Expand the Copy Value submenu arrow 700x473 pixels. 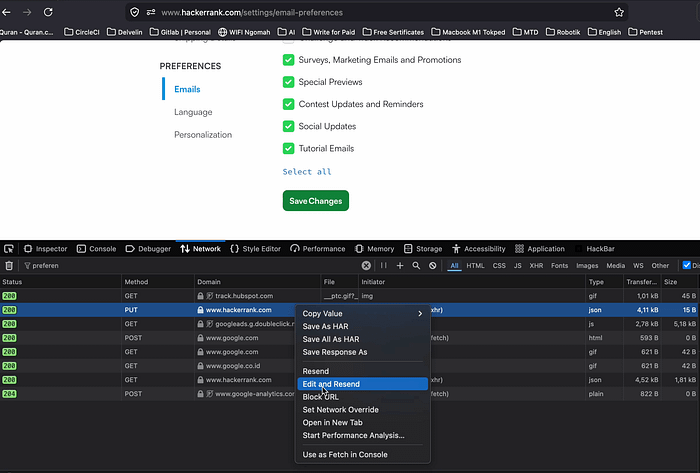click(x=420, y=314)
